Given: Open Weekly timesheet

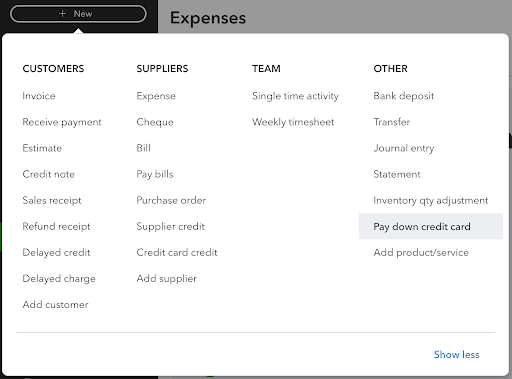Looking at the screenshot, I should click(293, 122).
